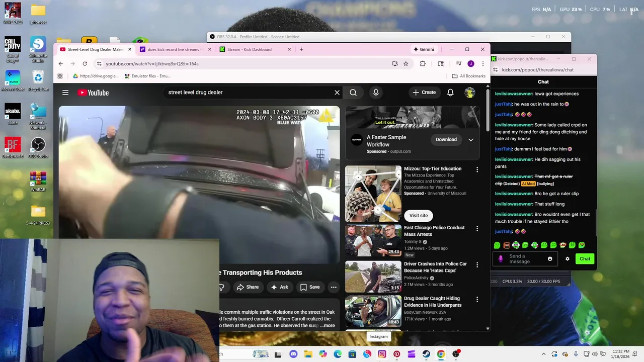Open the Chrome extensions puzzle icon
This screenshot has height=362, width=644.
[x=423, y=64]
